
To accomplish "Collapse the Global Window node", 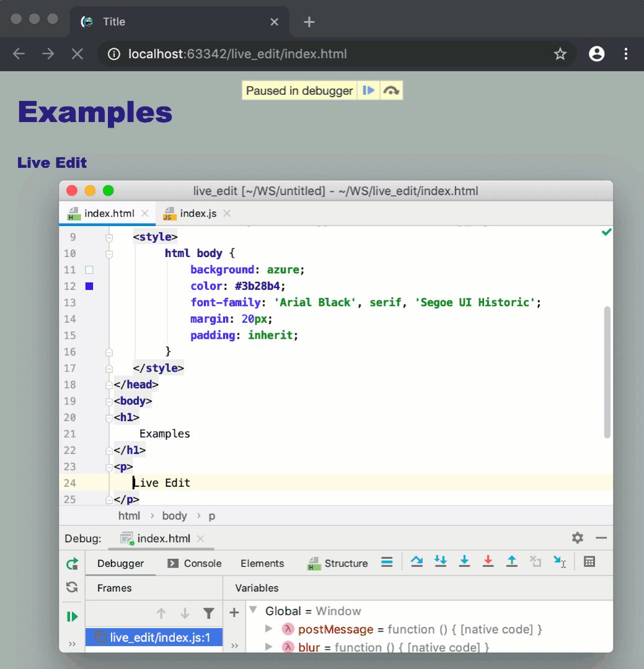I will coord(253,610).
